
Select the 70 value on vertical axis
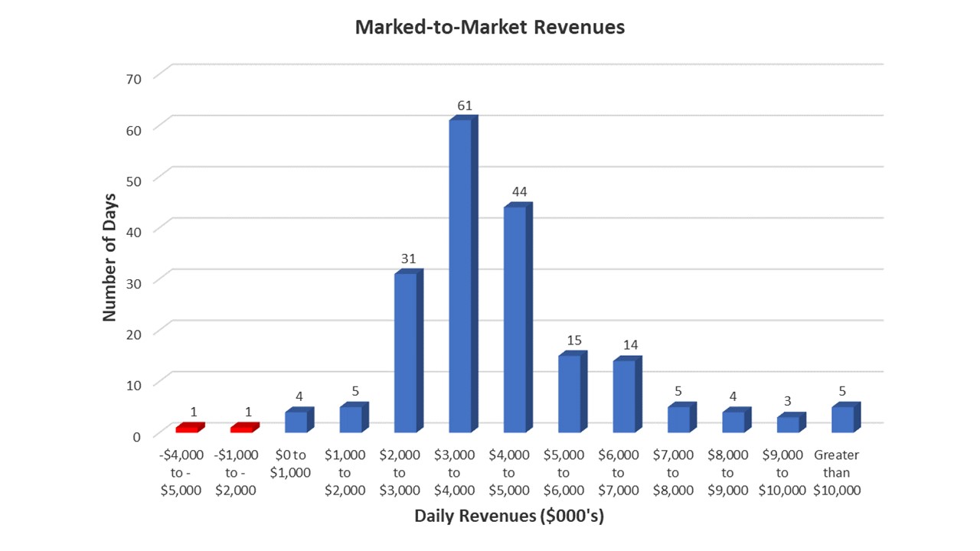pyautogui.click(x=133, y=78)
